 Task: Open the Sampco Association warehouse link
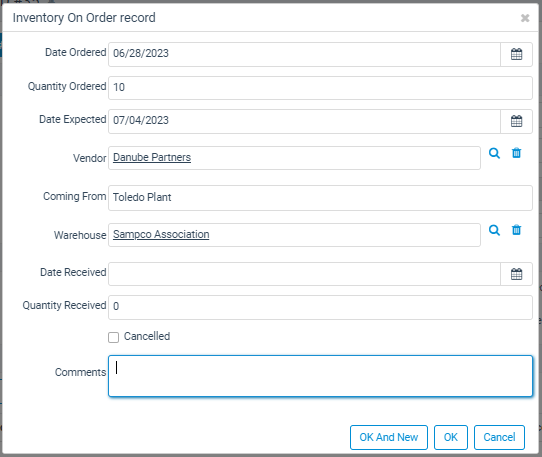[x=161, y=234]
